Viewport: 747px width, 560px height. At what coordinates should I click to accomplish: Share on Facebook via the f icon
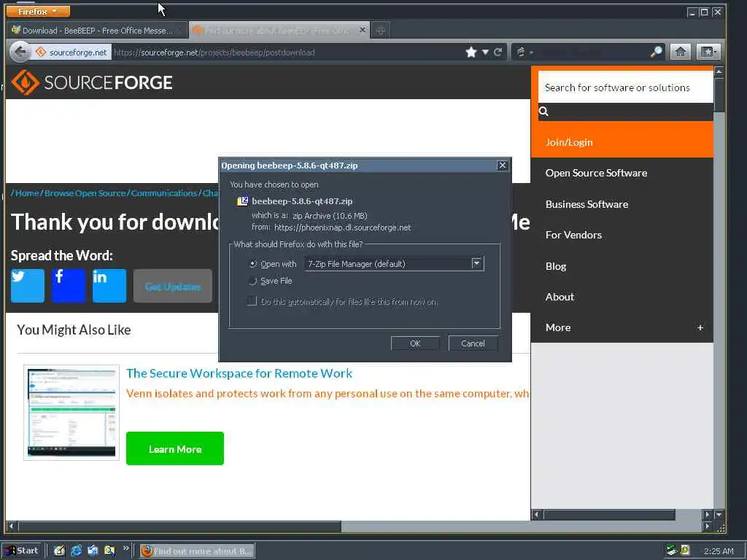[x=68, y=286]
